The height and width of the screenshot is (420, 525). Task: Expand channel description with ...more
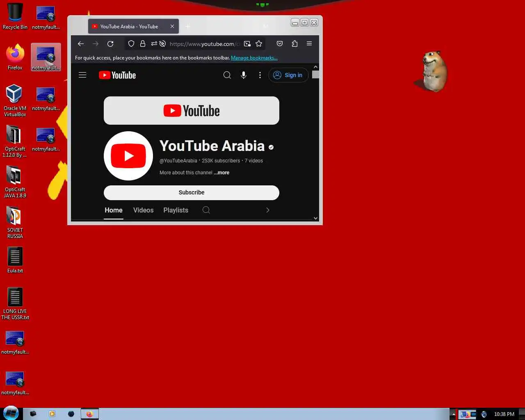point(221,173)
